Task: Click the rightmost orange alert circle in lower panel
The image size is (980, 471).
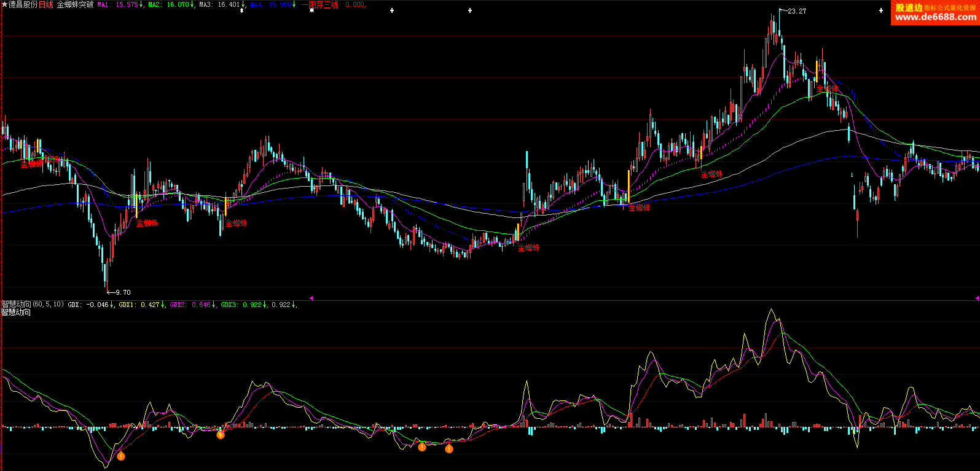Action: click(x=449, y=449)
